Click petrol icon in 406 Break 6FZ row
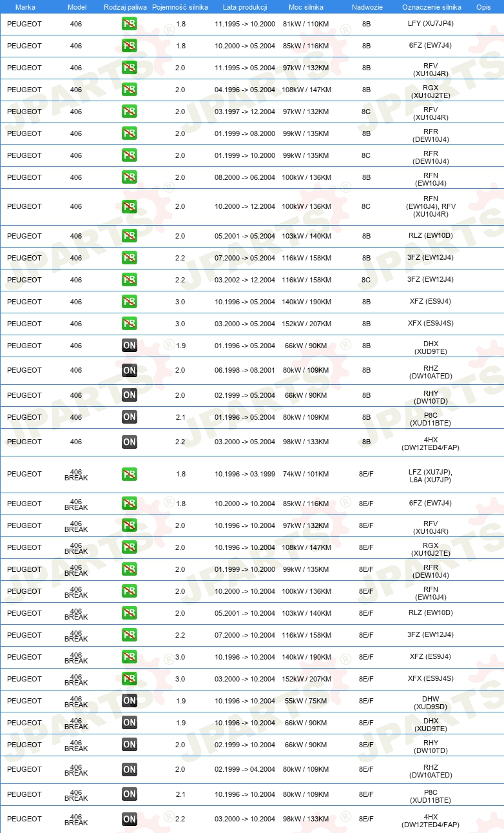The image size is (504, 833). [x=129, y=504]
